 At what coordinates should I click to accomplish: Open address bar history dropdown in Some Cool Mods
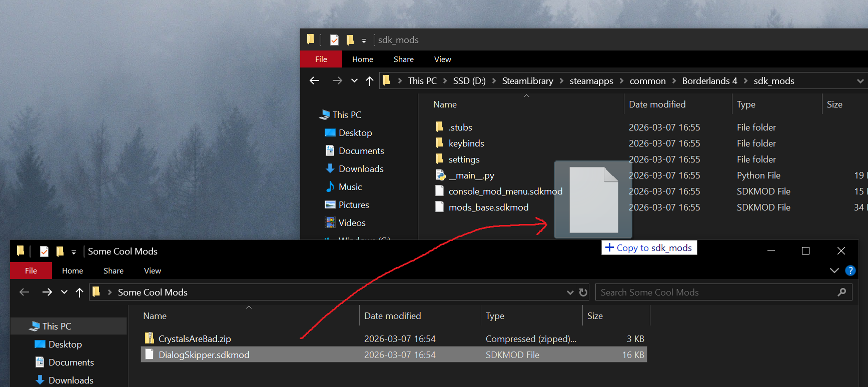(570, 292)
